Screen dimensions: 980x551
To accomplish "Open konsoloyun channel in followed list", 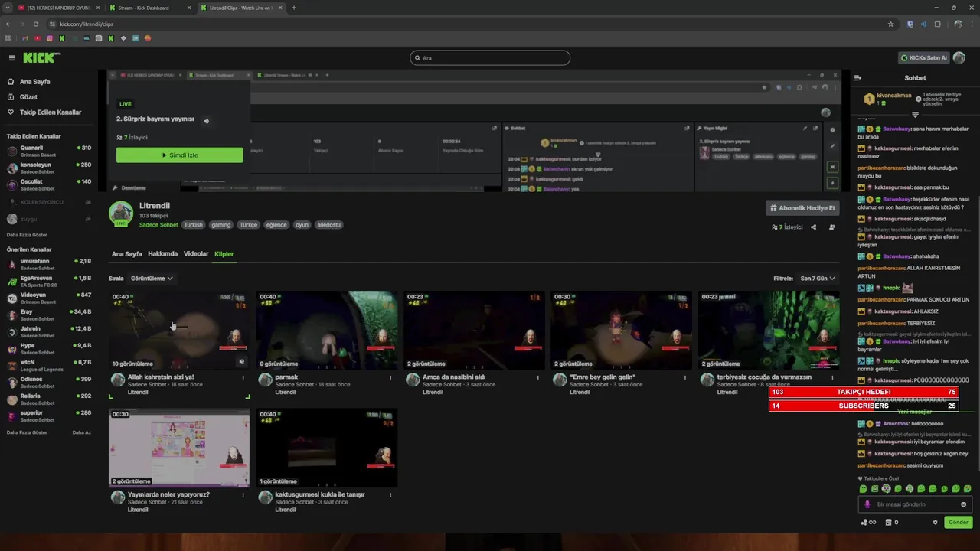I will pyautogui.click(x=49, y=168).
